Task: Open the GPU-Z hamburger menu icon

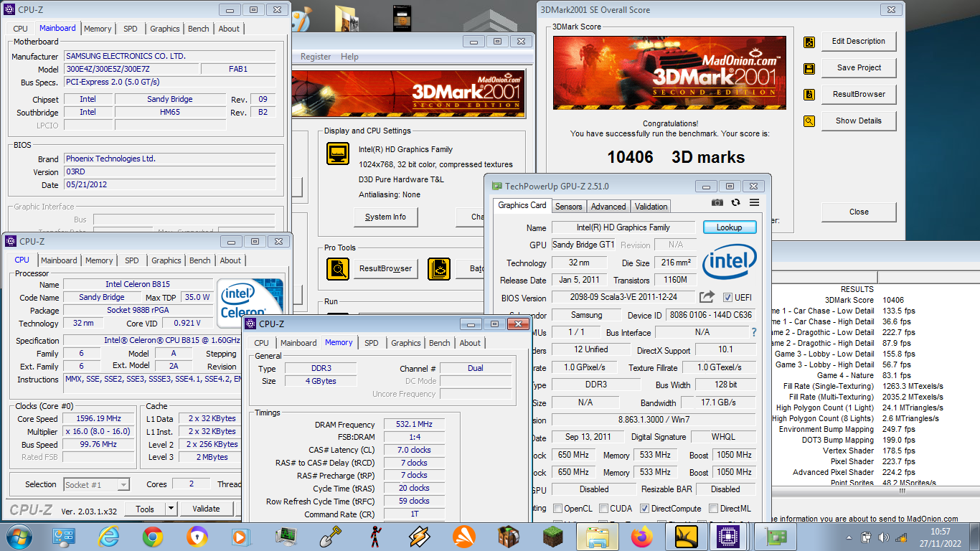Action: pyautogui.click(x=754, y=203)
